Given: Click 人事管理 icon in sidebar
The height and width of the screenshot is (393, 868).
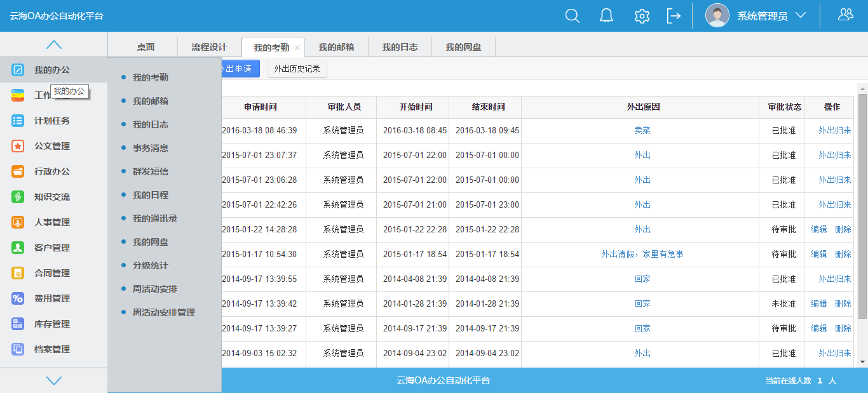Looking at the screenshot, I should tap(18, 222).
